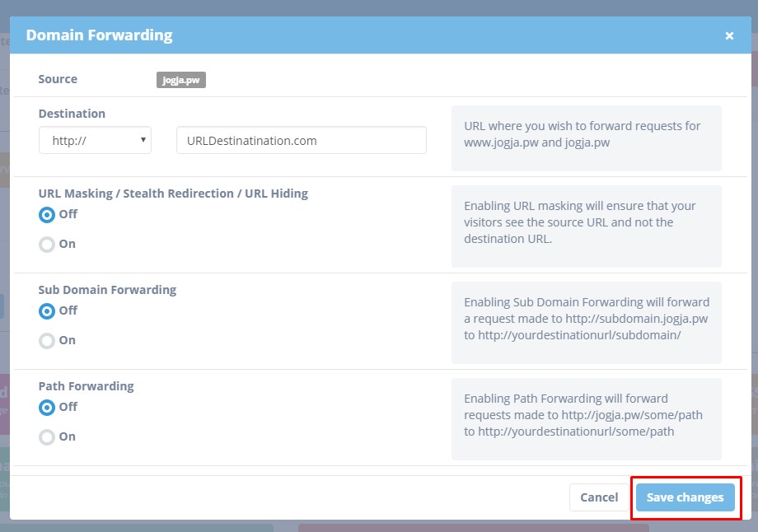Click the destination URL input field
This screenshot has height=532, width=758.
300,140
